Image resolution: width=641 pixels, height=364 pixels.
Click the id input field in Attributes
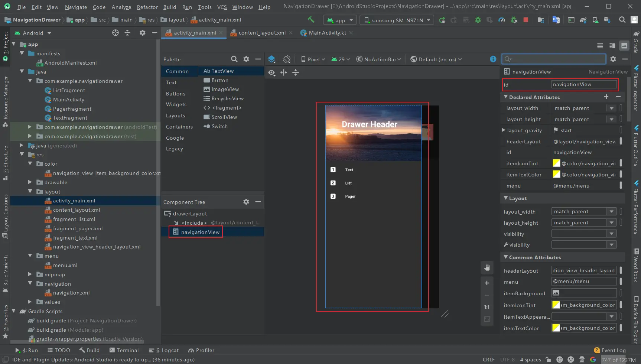point(583,85)
